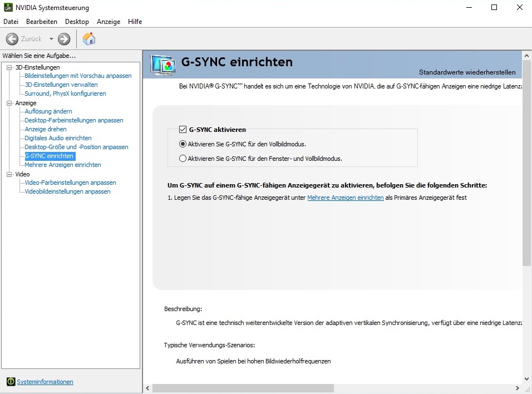The image size is (532, 394).
Task: Open the Systeminformationen link
Action: point(45,382)
